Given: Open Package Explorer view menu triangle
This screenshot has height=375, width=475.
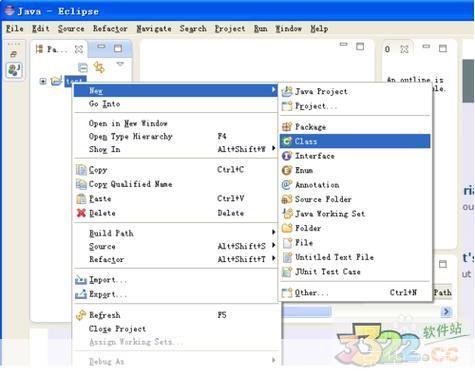Looking at the screenshot, I should [x=120, y=64].
